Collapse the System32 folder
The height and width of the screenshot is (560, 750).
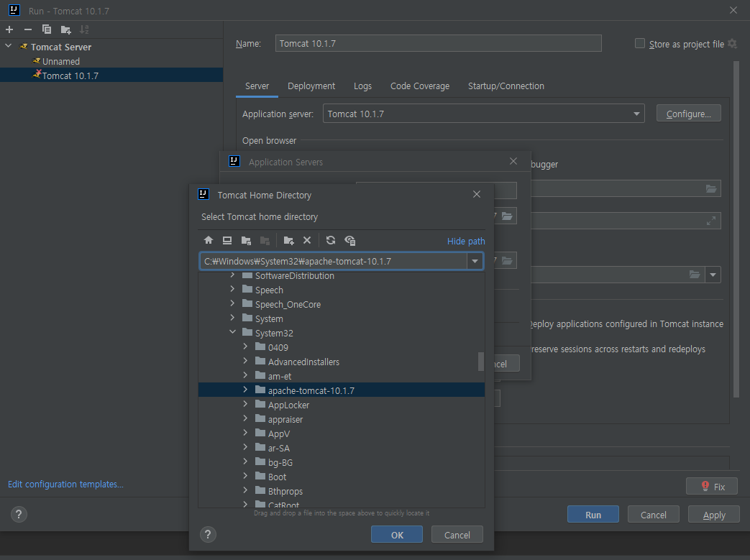[x=232, y=332]
